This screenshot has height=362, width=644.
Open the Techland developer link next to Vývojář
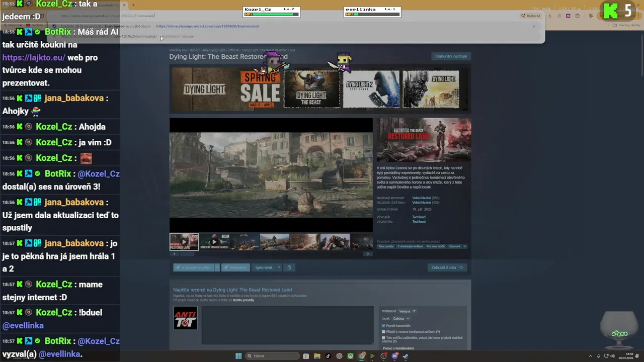pos(419,217)
